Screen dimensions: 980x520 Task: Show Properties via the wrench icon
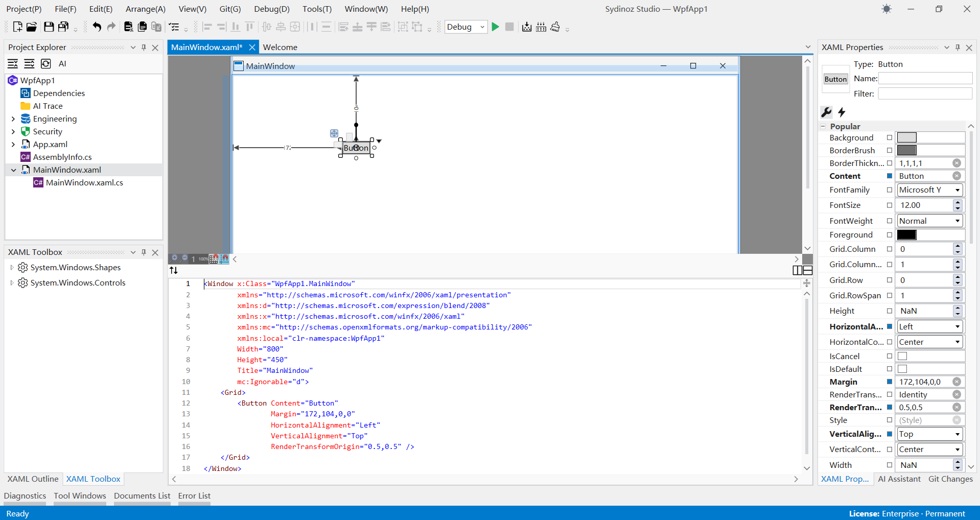(826, 112)
